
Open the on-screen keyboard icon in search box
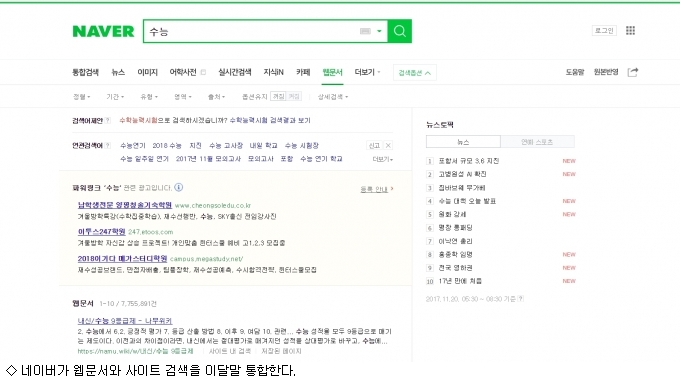pos(365,31)
